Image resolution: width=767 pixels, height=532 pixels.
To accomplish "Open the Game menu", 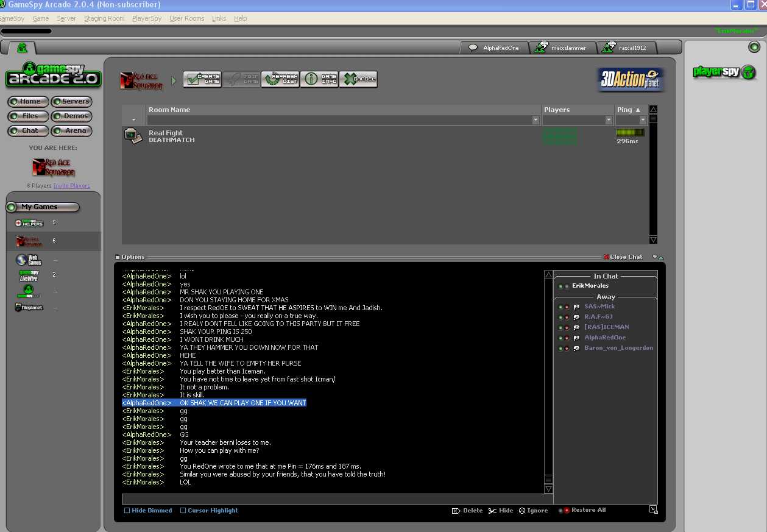I will click(x=41, y=18).
